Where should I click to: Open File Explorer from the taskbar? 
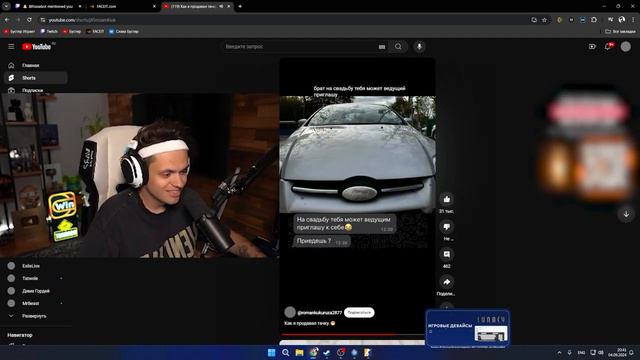click(299, 353)
